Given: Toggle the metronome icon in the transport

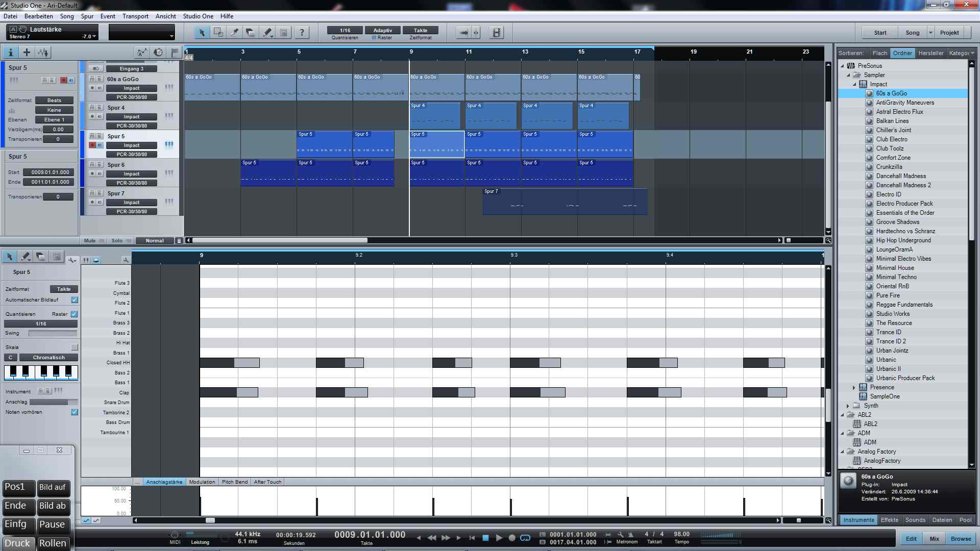Looking at the screenshot, I should coord(631,535).
